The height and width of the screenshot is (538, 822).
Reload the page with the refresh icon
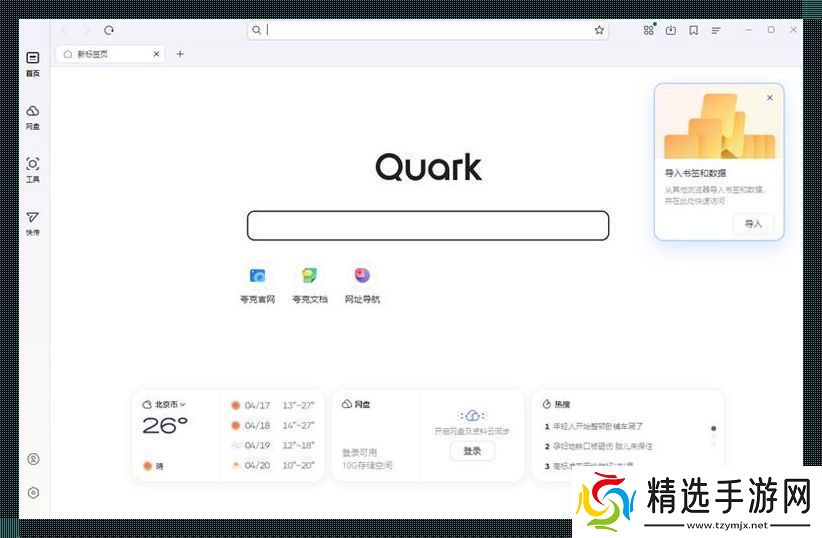[x=109, y=30]
